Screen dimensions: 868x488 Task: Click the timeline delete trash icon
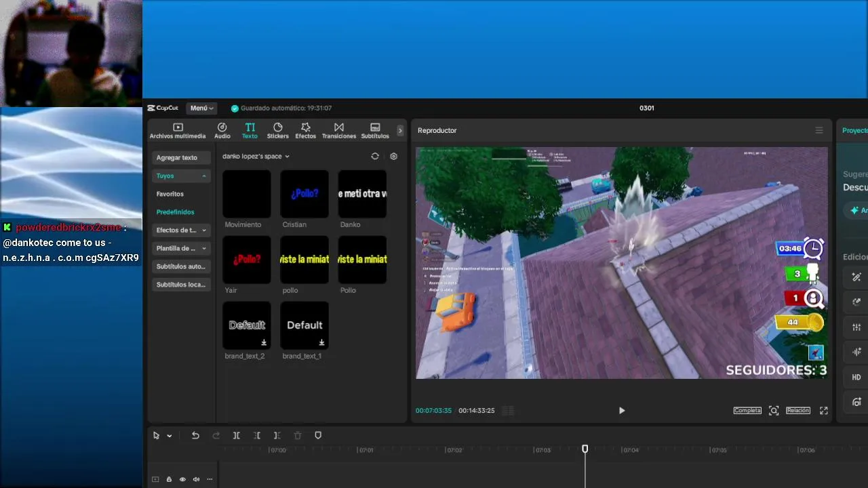(x=298, y=435)
